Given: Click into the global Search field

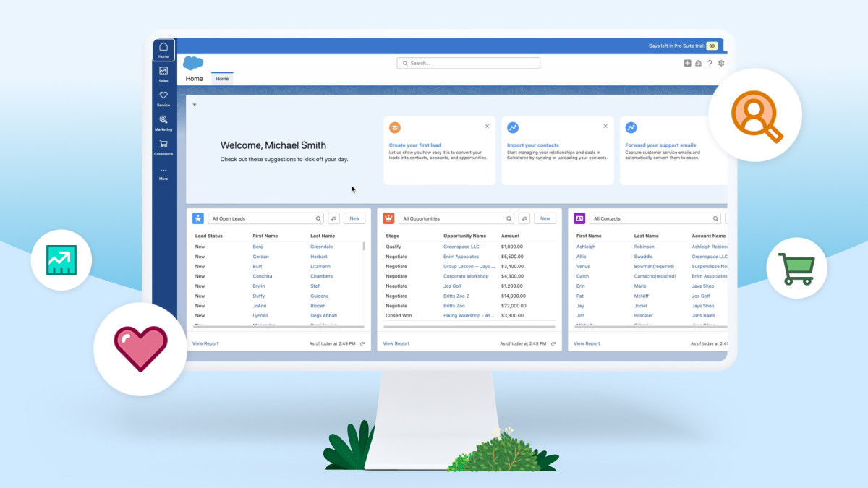Looking at the screenshot, I should coord(468,63).
